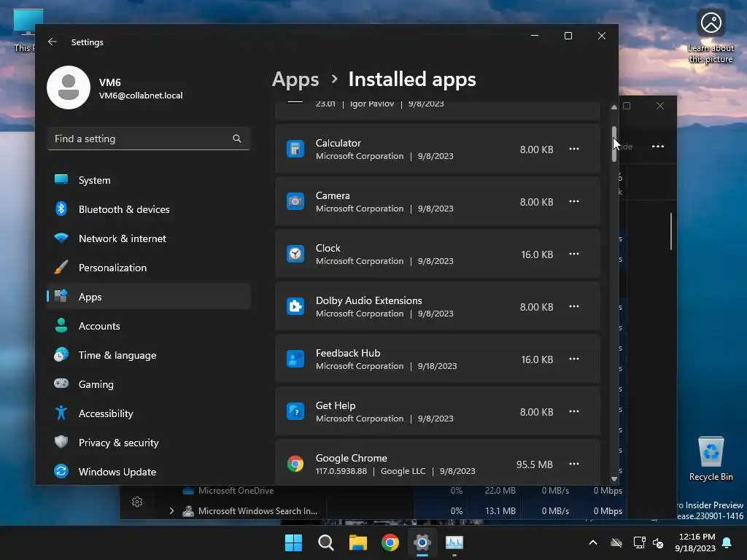Select Microsoft OneDrive row in Task Manager
747x560 pixels.
click(373, 491)
